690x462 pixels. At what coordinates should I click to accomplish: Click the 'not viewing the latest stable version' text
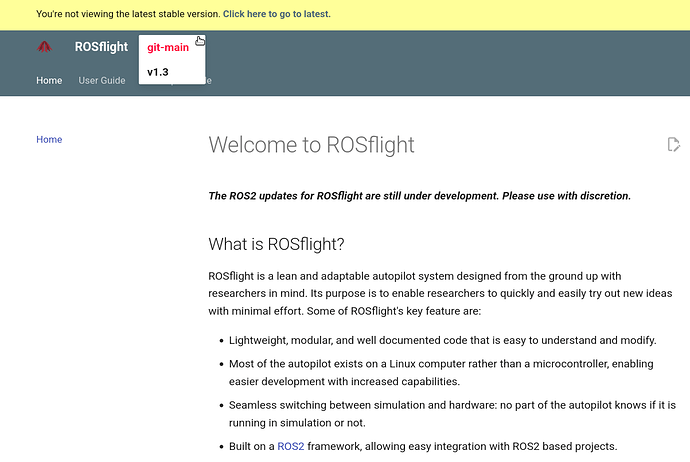point(127,14)
